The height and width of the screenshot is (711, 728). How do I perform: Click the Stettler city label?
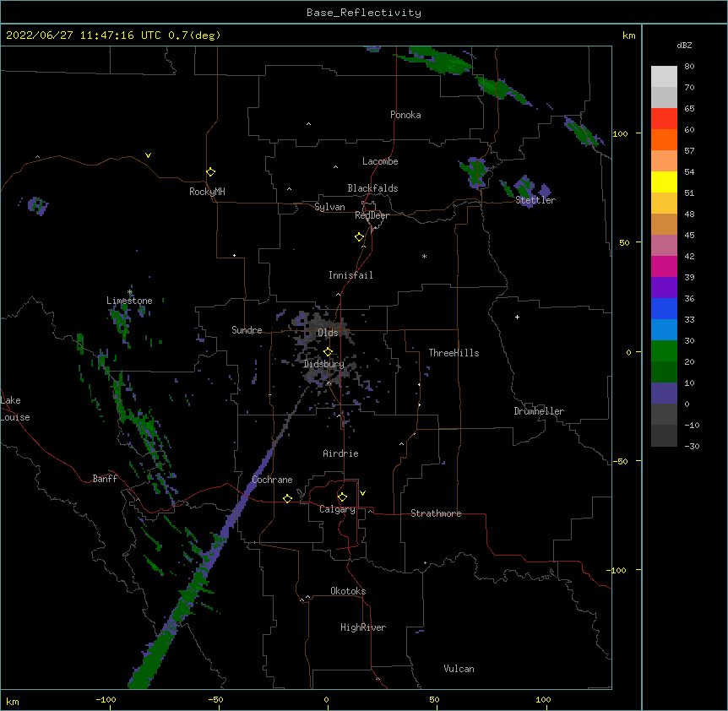(x=535, y=200)
